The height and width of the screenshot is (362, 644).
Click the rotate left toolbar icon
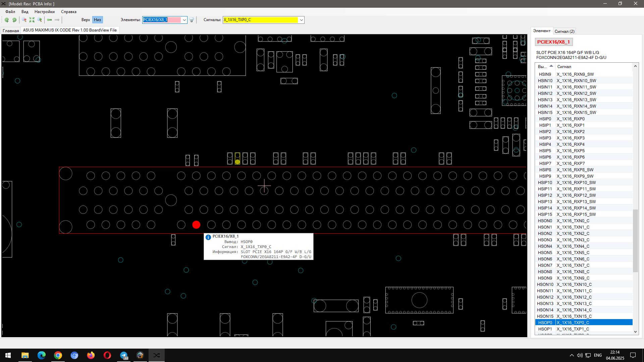pyautogui.click(x=6, y=20)
